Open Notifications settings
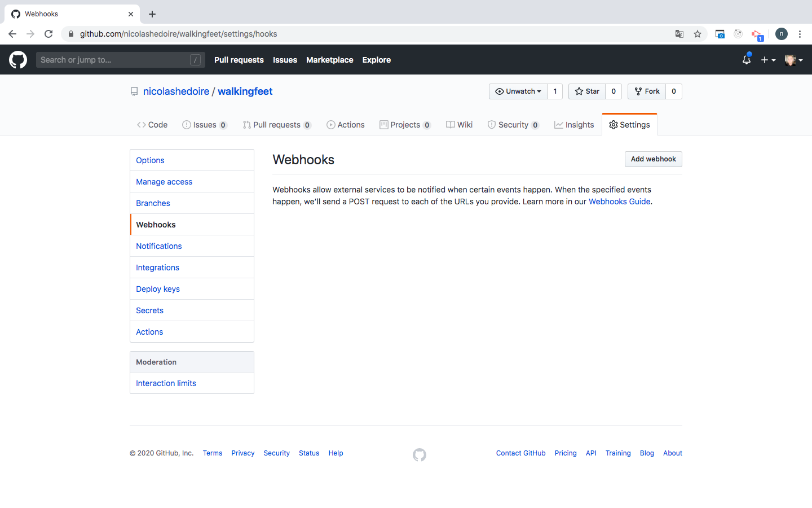The image size is (812, 508). click(x=192, y=246)
